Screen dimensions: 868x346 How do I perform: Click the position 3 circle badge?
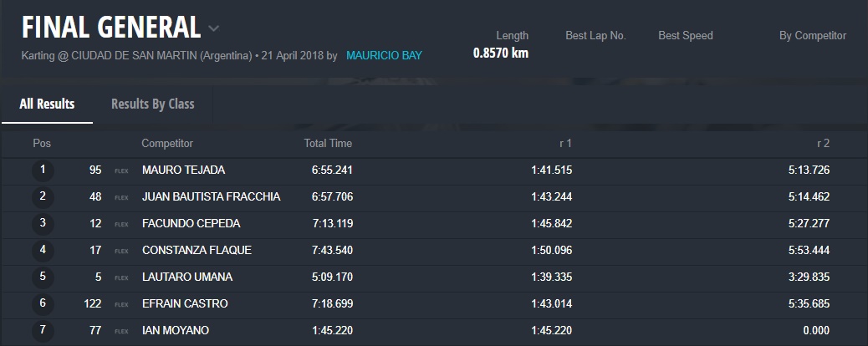(x=42, y=224)
